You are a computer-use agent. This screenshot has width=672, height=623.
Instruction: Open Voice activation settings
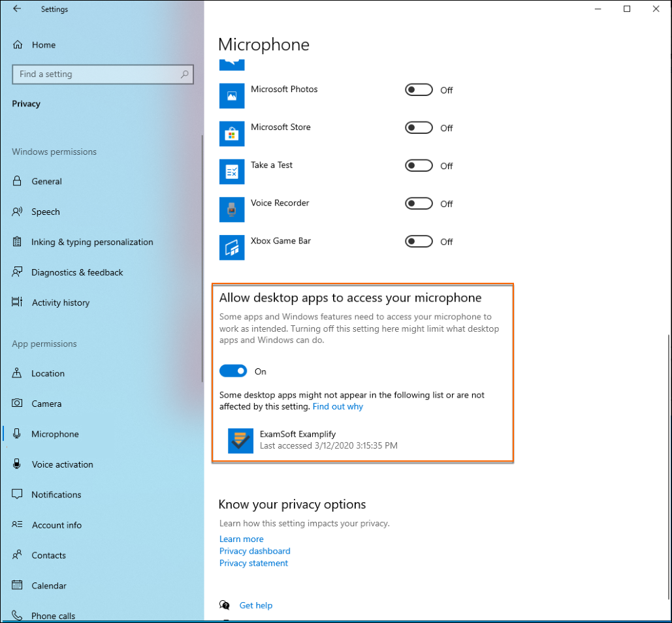(x=62, y=464)
